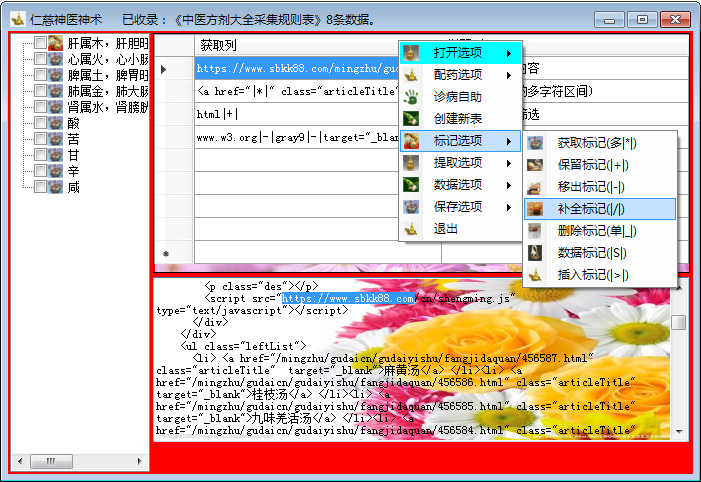The width and height of the screenshot is (701, 482).
Task: Check the 肺属金 checkbox
Action: (40, 91)
